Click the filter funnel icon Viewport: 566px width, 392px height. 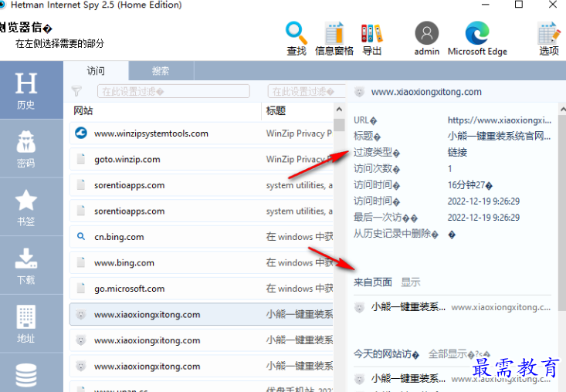[x=76, y=91]
